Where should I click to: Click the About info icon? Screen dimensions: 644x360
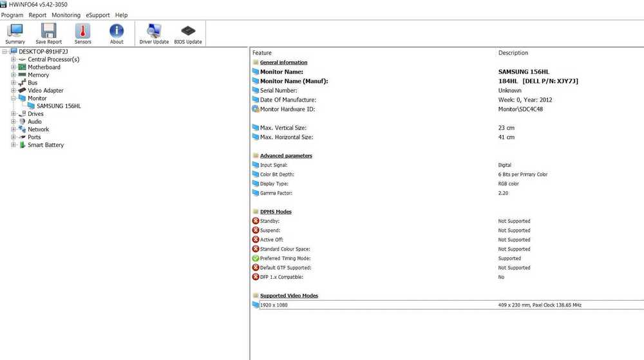(117, 32)
